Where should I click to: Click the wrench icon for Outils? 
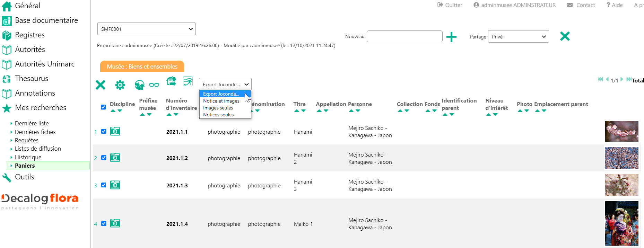tap(7, 177)
